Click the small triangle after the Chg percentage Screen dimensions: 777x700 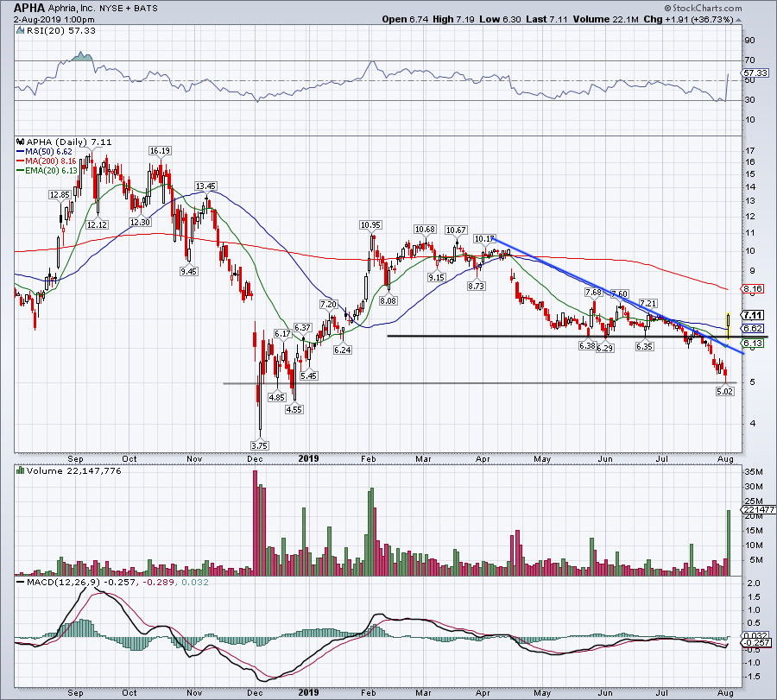tap(739, 21)
